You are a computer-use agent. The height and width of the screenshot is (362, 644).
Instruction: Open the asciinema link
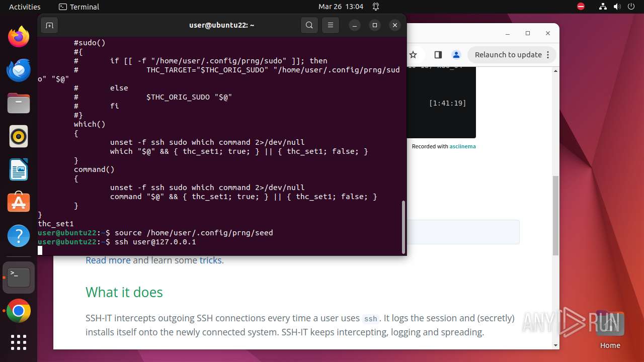coord(462,146)
